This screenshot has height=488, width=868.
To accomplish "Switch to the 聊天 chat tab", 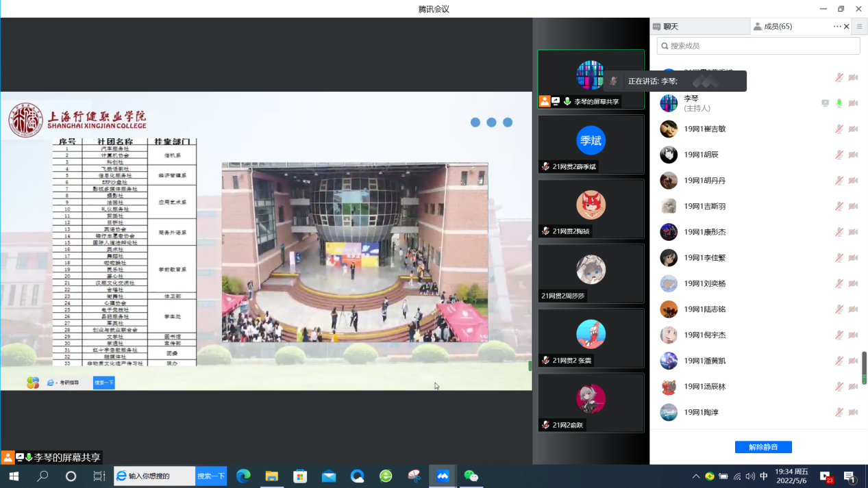I will click(x=699, y=27).
